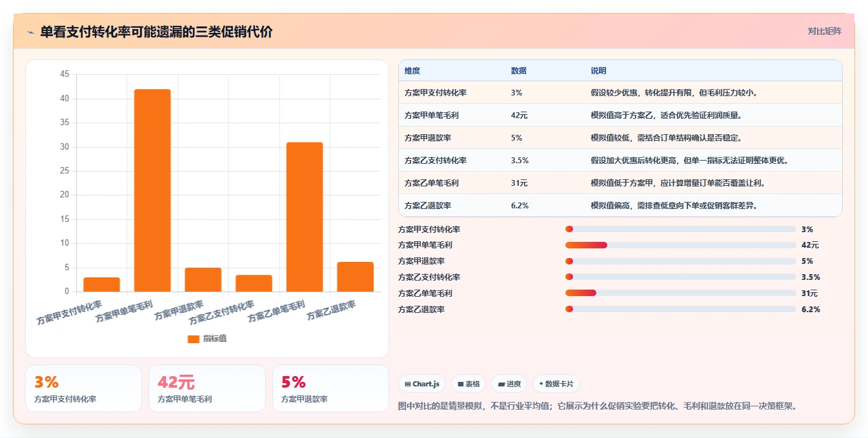
Task: Click the 5% 方案甲退款率 data card
Action: tap(330, 388)
